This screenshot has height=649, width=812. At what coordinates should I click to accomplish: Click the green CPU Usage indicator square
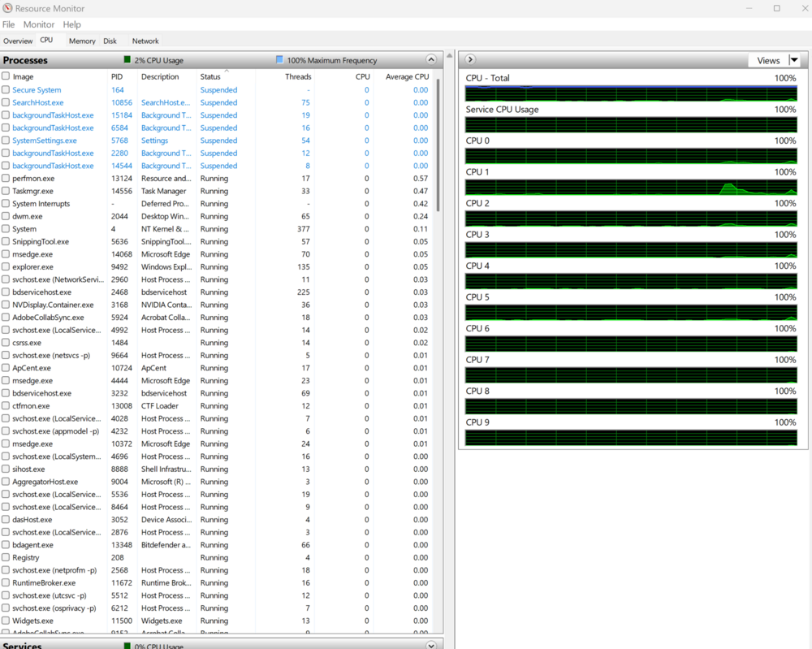coord(127,60)
